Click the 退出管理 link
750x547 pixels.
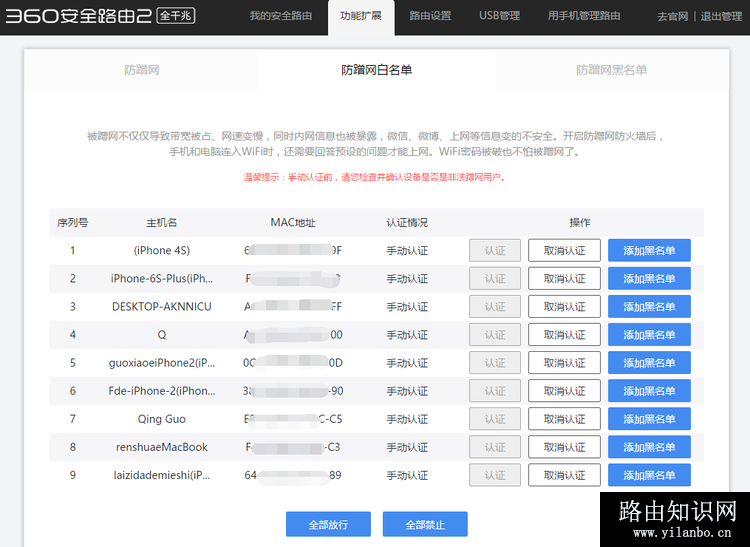[721, 16]
